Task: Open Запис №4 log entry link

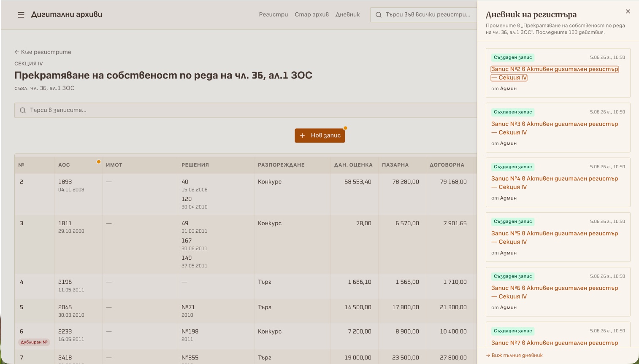Action: 555,183
